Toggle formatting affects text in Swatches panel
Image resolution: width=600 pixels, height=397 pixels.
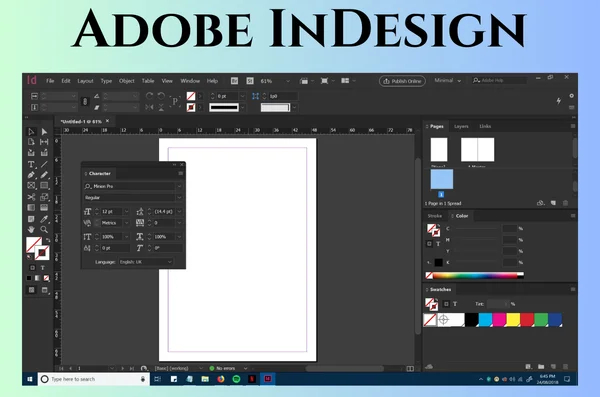[455, 304]
